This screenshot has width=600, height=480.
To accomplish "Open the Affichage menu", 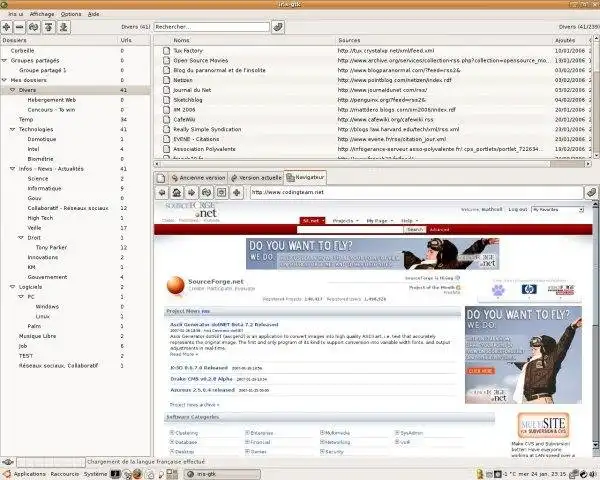I will point(42,14).
